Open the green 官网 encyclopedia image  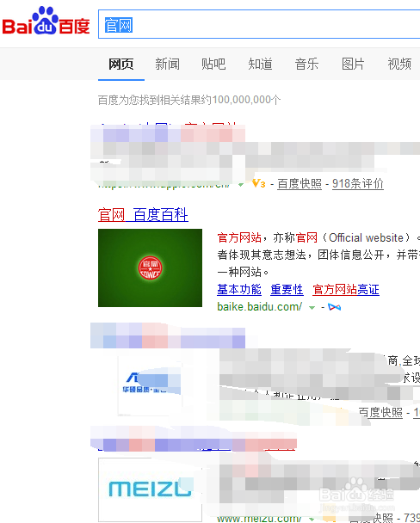click(x=150, y=268)
